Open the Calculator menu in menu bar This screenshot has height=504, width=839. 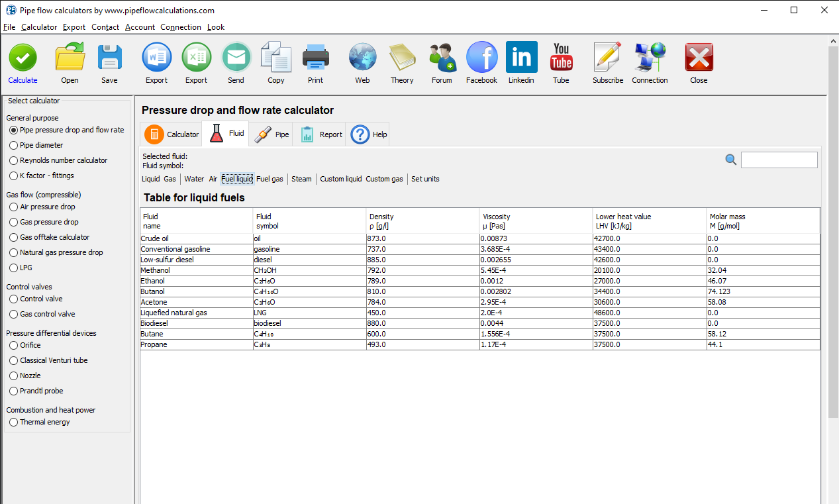[x=39, y=27]
